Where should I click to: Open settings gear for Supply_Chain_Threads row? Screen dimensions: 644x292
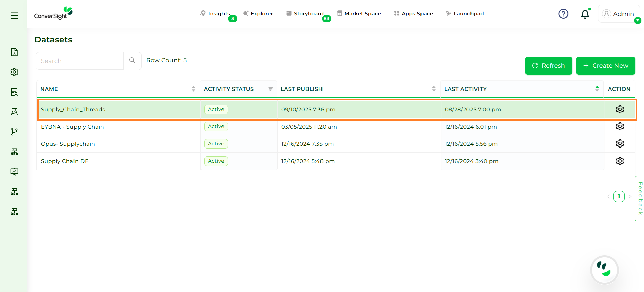click(620, 109)
